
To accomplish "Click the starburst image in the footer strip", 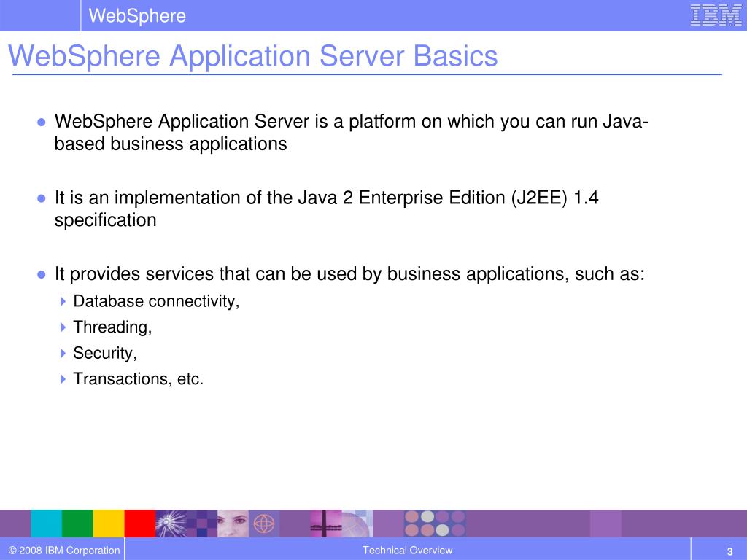I will (x=171, y=524).
